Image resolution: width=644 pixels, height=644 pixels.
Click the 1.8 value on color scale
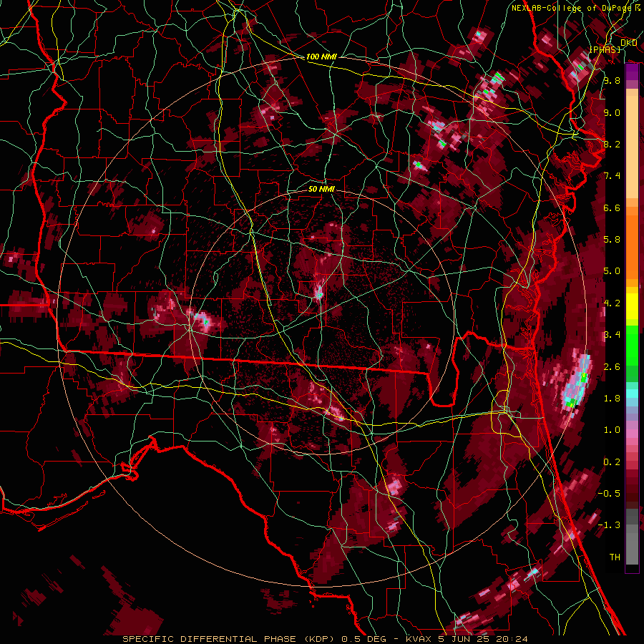(x=612, y=399)
